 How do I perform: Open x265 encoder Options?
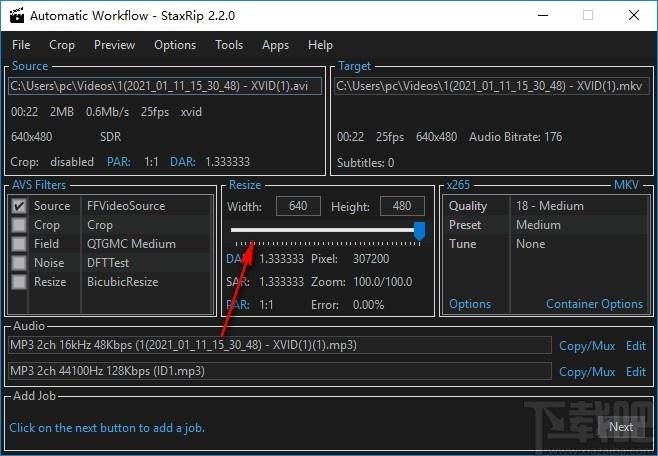click(470, 304)
